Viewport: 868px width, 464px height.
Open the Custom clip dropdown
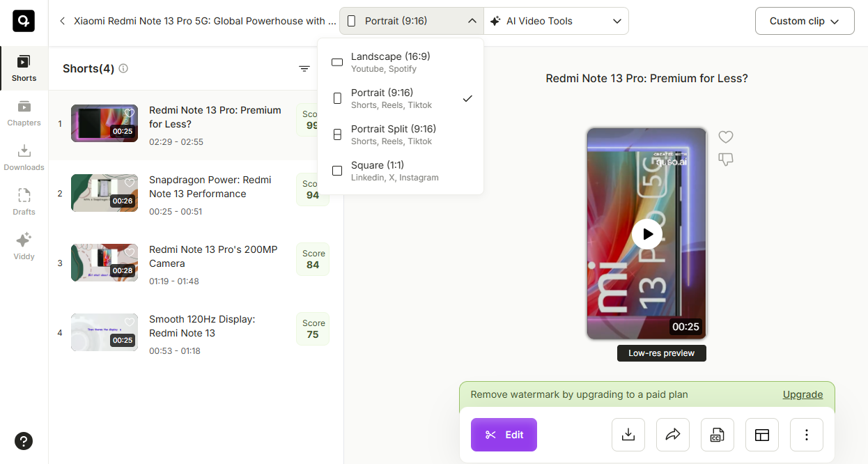click(805, 21)
